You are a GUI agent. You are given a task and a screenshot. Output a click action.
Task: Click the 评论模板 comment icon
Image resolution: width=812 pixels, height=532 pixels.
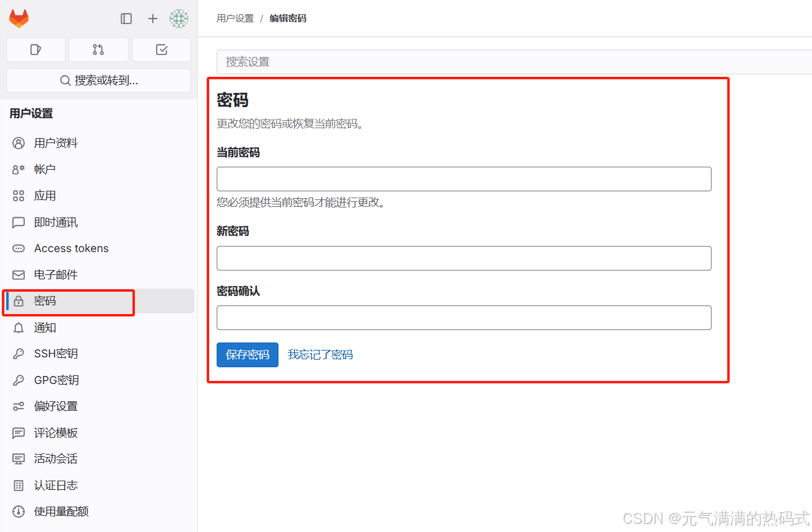19,433
